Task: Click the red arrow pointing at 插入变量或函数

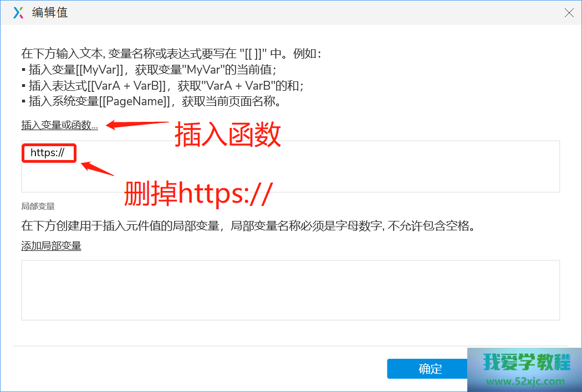Action: (x=137, y=125)
